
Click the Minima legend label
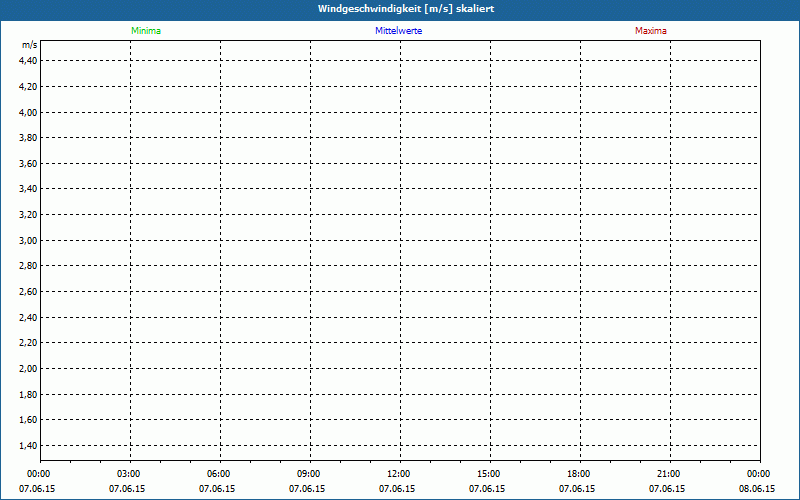[146, 31]
